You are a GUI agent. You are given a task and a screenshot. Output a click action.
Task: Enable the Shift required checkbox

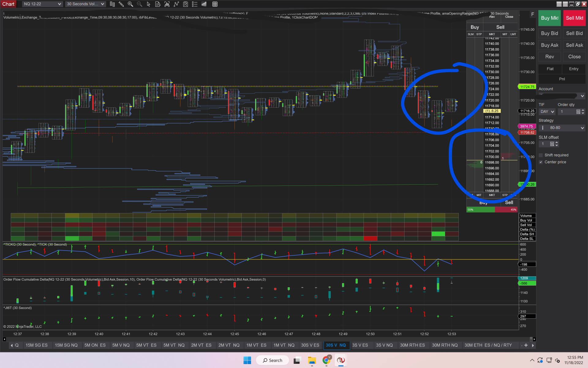click(541, 155)
